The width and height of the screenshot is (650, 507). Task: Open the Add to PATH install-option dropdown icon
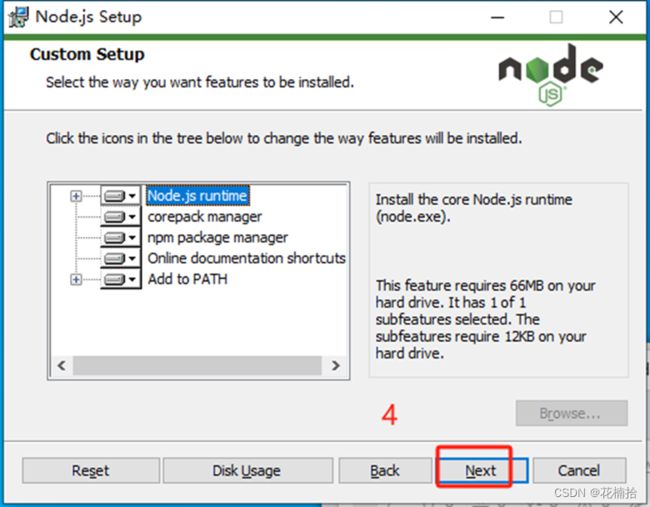(x=121, y=279)
